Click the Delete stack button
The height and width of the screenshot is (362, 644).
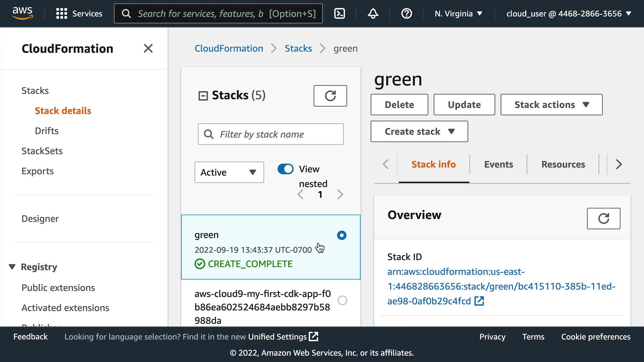(399, 105)
